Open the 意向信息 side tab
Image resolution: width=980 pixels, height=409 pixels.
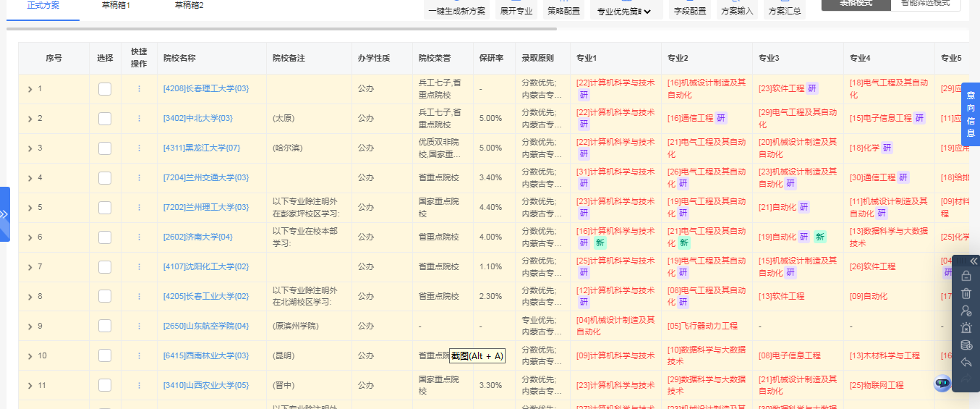pos(971,114)
